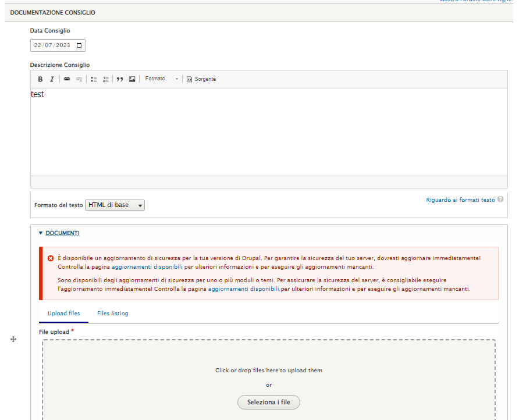This screenshot has height=420, width=519.
Task: Click the unlink icon in the toolbar
Action: [79, 79]
